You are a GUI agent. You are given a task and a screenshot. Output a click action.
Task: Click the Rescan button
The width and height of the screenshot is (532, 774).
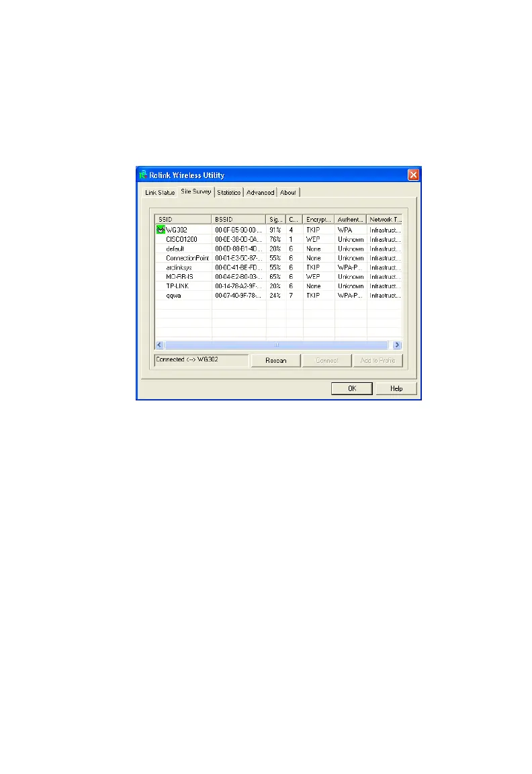click(x=276, y=361)
